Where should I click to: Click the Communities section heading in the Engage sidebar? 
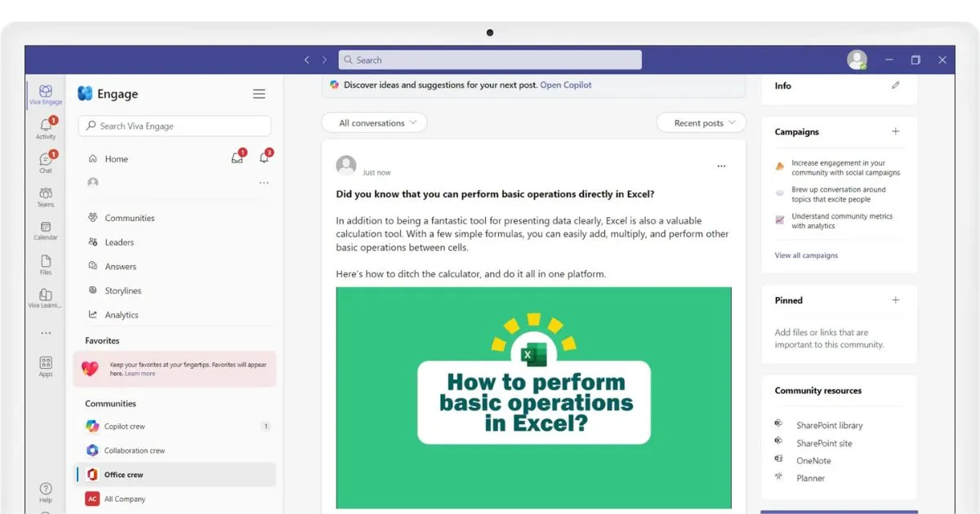click(x=110, y=404)
